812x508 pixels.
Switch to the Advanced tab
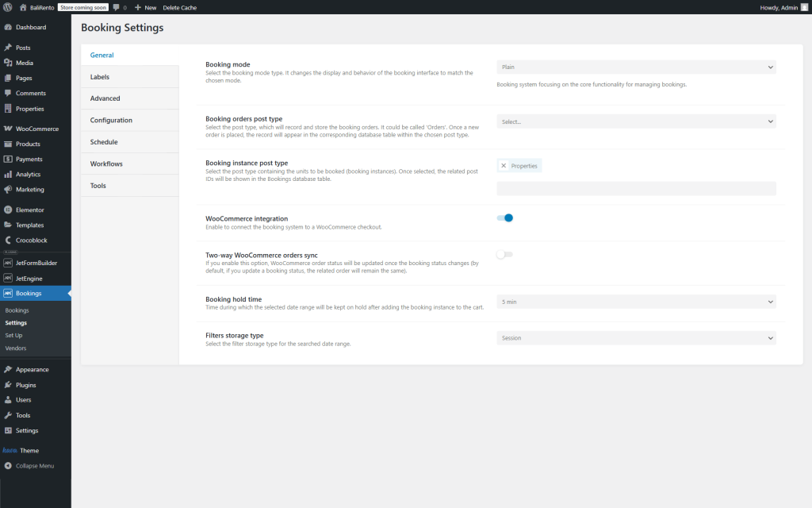(x=129, y=98)
